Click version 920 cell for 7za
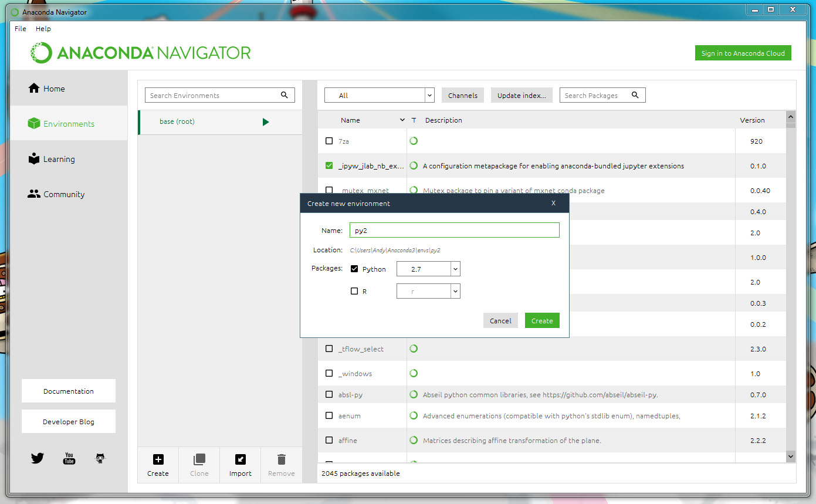The height and width of the screenshot is (504, 816). coord(756,141)
